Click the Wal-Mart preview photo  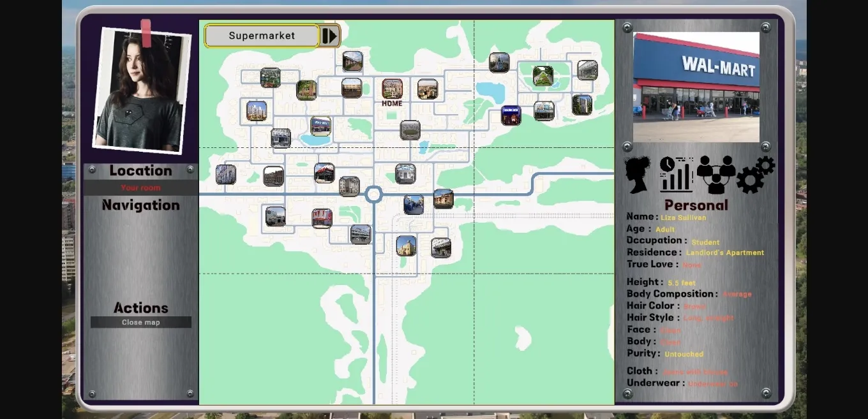pos(696,87)
